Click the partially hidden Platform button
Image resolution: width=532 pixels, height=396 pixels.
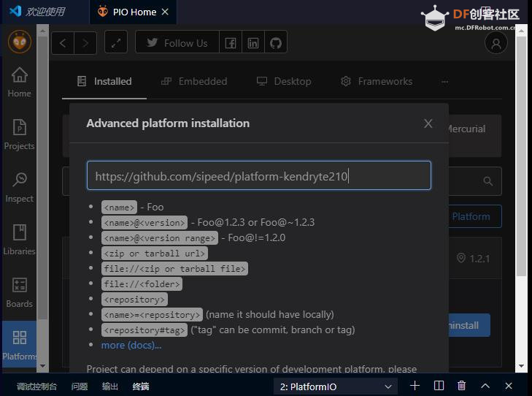click(x=475, y=216)
